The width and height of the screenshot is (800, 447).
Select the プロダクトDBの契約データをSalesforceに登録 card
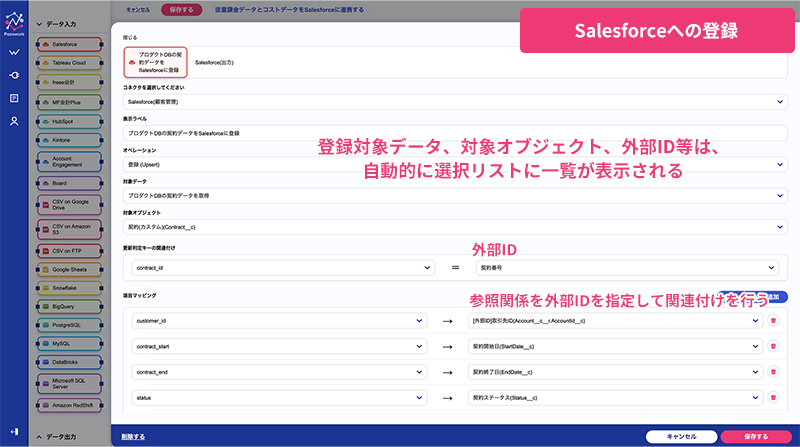point(156,62)
